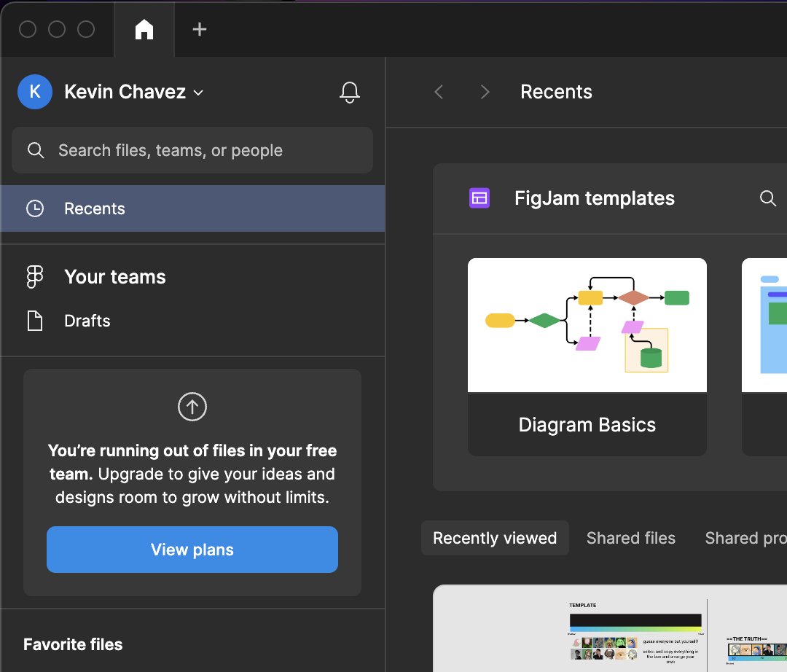787x672 pixels.
Task: Search FigJam templates magnifier
Action: tap(767, 198)
